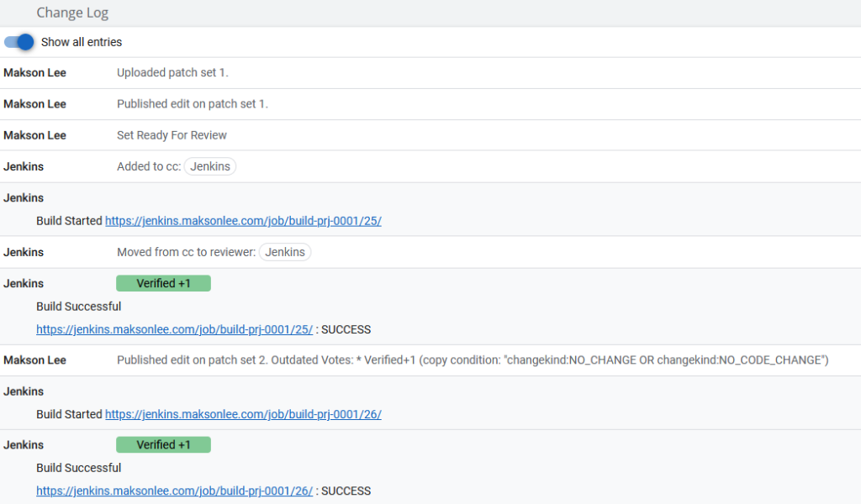The height and width of the screenshot is (504, 861).
Task: Click the Verified +1 label above build 26 result
Action: coord(164,444)
